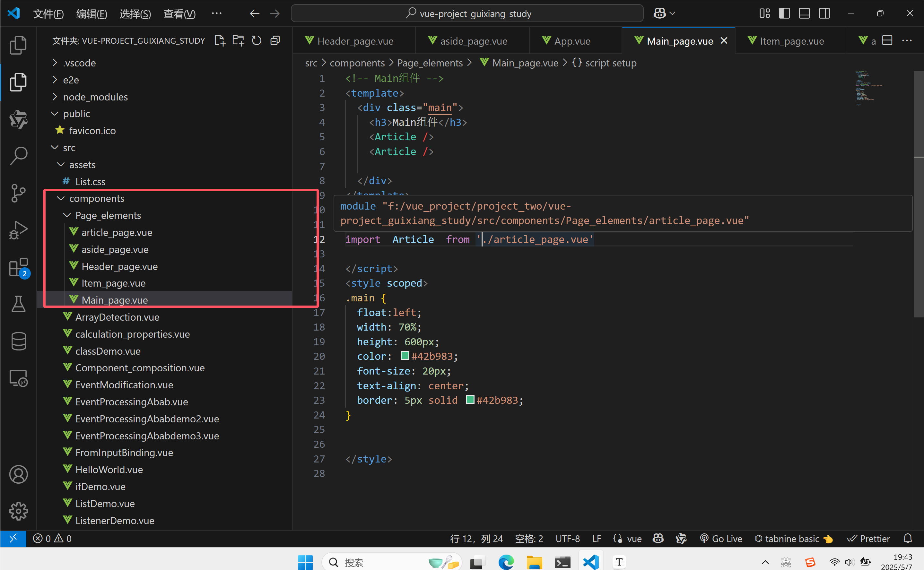Click Go Live in status bar

(721, 539)
